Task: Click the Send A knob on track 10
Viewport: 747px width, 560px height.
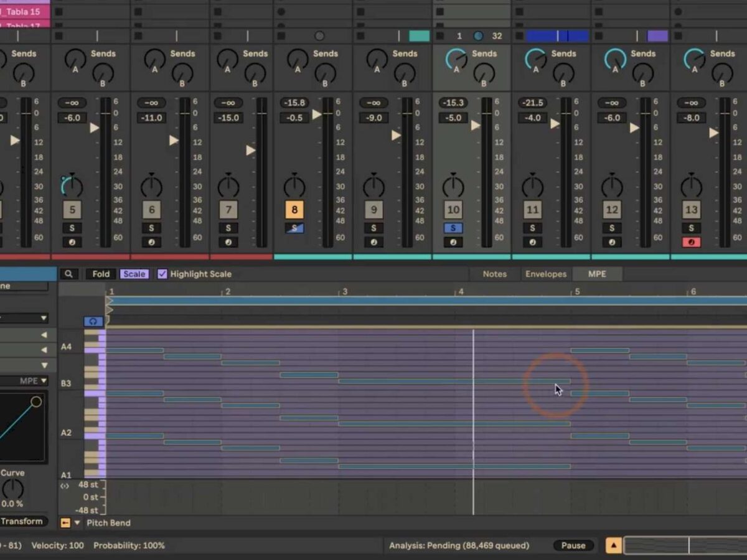Action: [x=456, y=59]
